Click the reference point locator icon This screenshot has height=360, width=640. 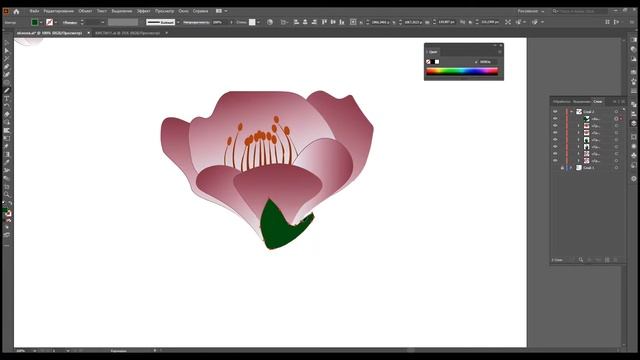pos(353,22)
